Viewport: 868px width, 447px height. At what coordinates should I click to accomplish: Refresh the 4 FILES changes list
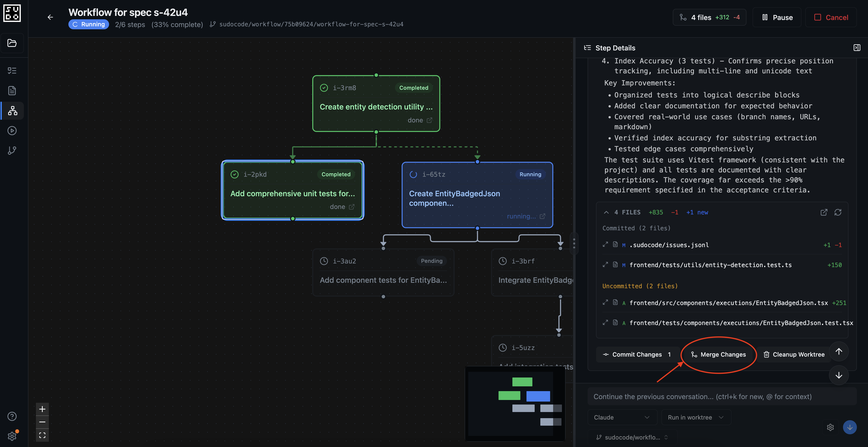[x=838, y=212]
